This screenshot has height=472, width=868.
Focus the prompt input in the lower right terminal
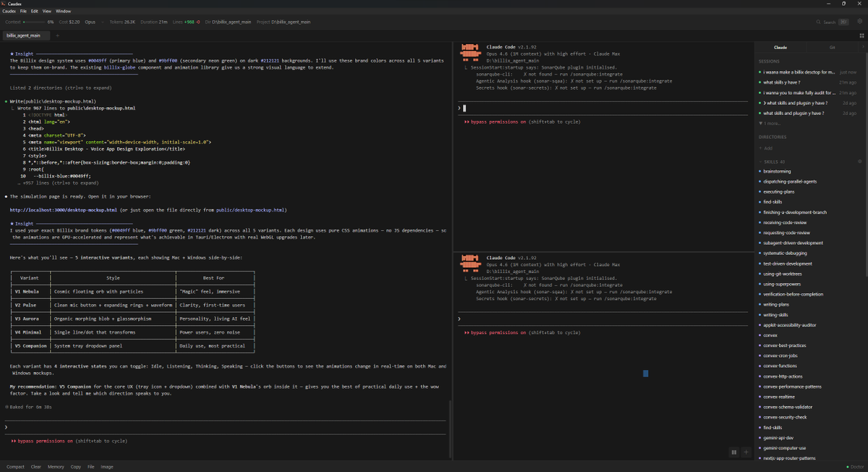(x=604, y=319)
